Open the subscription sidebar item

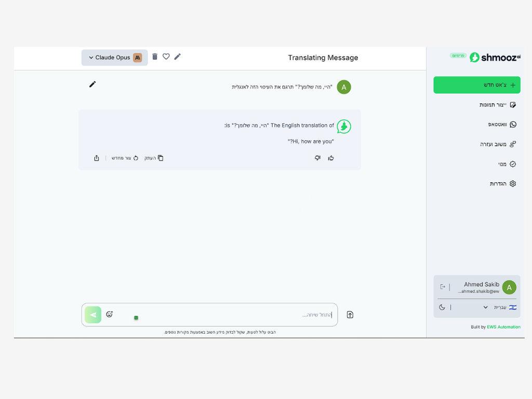507,164
